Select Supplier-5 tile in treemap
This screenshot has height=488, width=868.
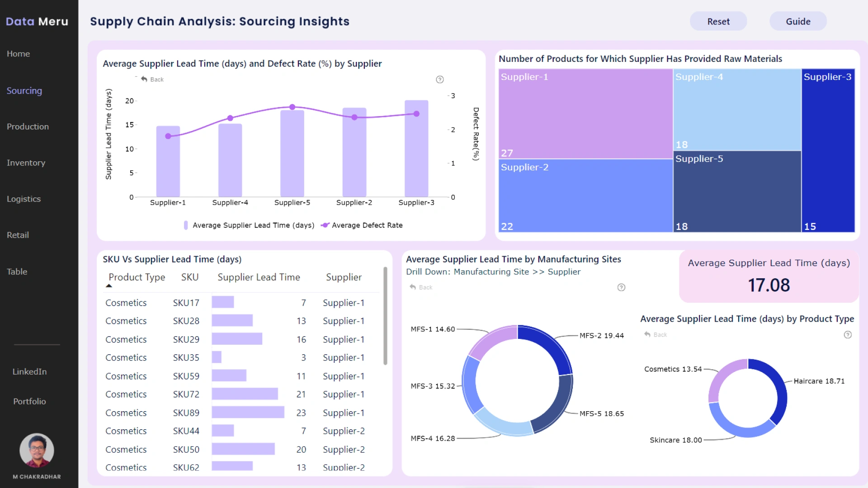click(737, 192)
